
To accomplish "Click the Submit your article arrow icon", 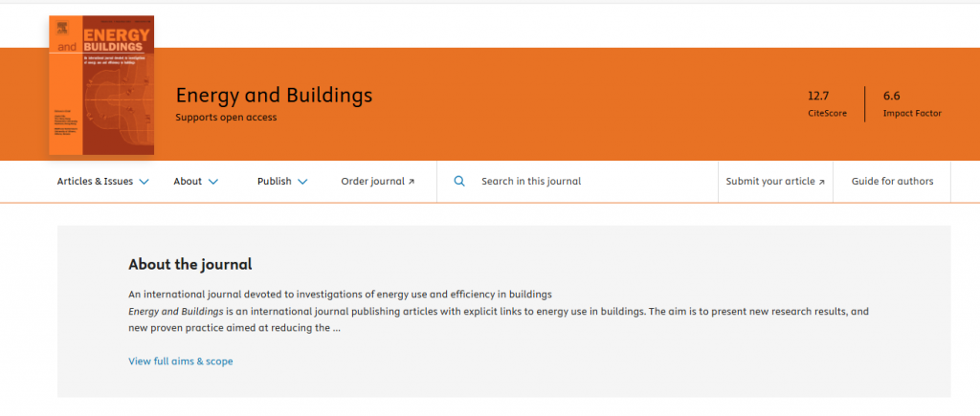I will coord(821,182).
